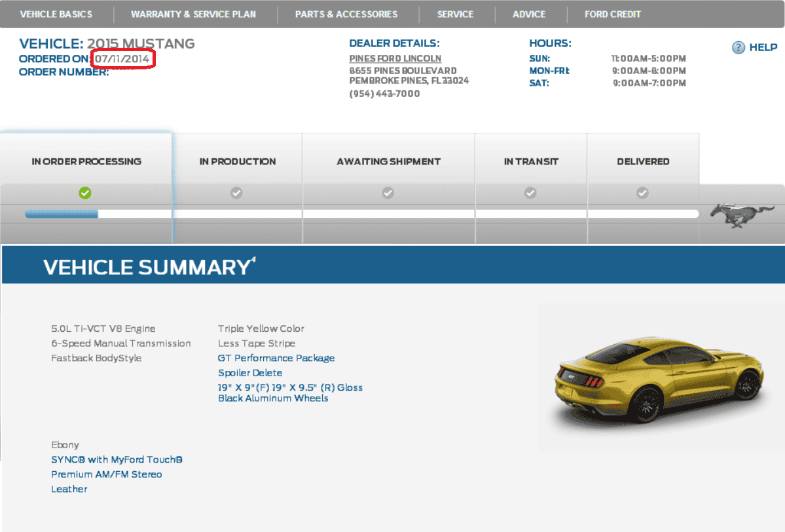This screenshot has height=532, width=785.
Task: Open the Premium AM/FM Stereo link
Action: click(x=106, y=474)
